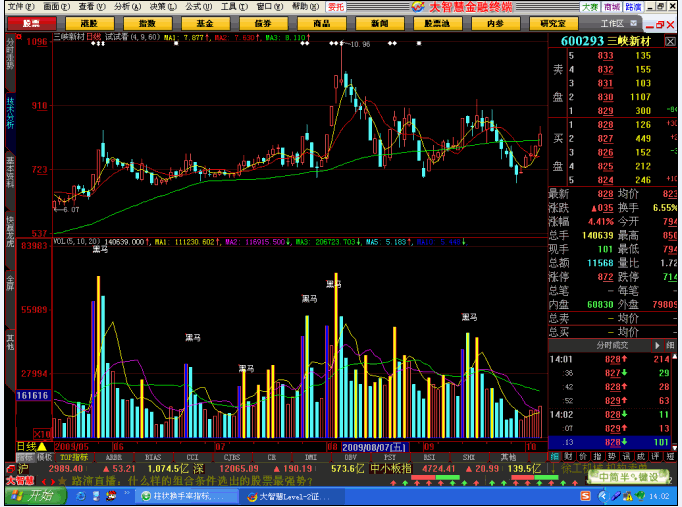
Task: Select the 股票 category button
Action: coord(31,23)
